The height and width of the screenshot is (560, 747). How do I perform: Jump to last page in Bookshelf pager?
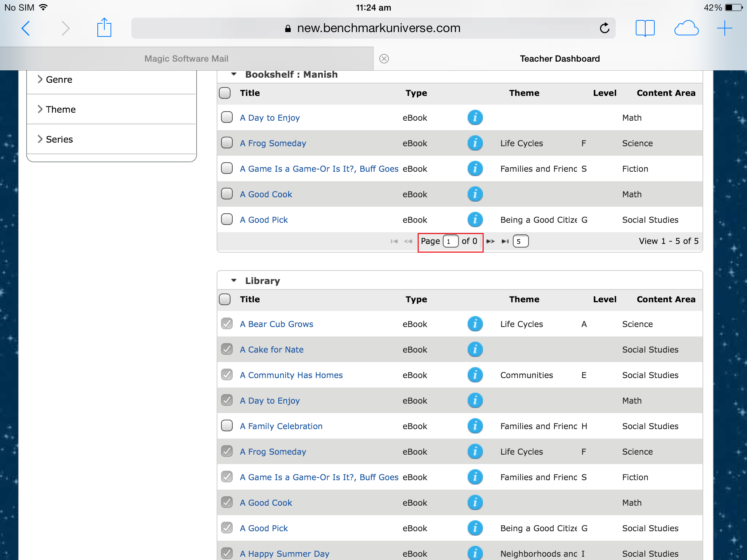click(x=505, y=241)
